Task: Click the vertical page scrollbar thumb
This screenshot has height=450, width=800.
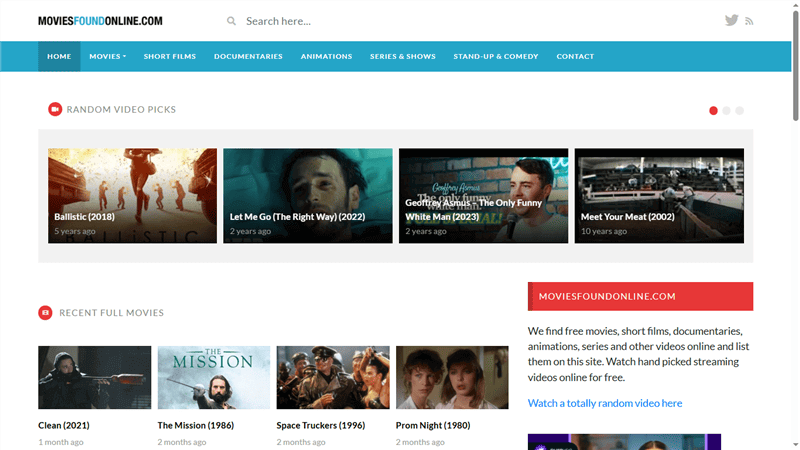Action: coord(795,65)
